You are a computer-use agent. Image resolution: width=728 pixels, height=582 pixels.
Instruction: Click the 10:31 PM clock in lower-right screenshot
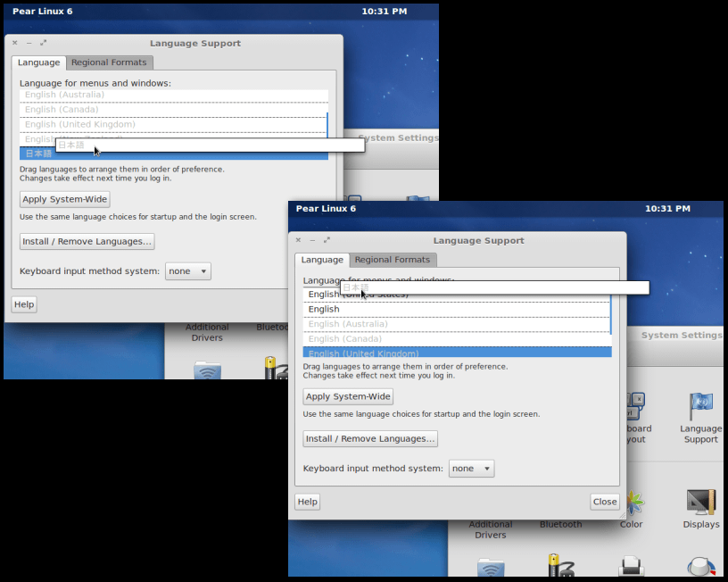point(667,209)
